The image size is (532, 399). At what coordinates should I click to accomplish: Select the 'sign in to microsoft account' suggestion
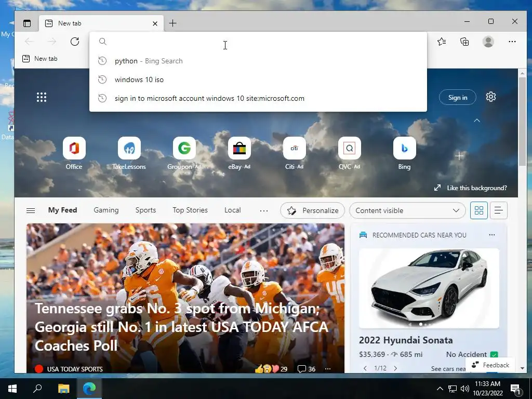[x=258, y=98]
